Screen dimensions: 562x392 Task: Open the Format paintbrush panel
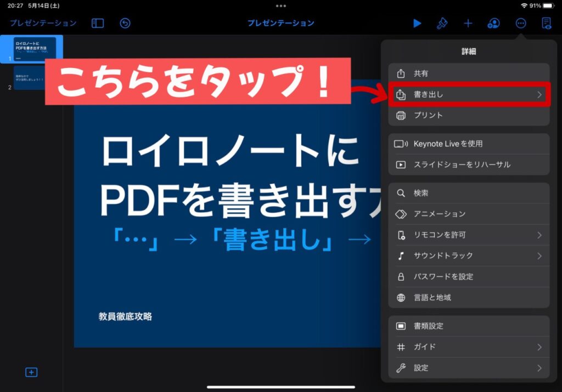442,23
